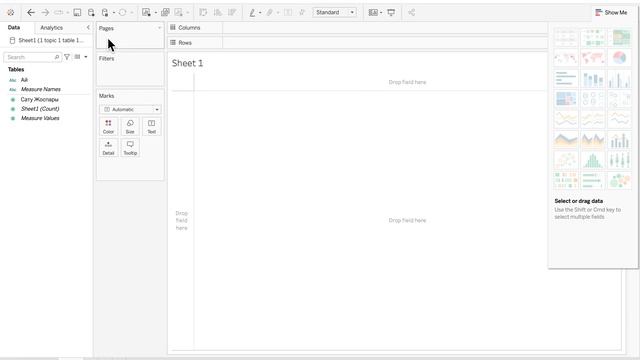Choose horizontal bars in Show Me
This screenshot has width=640, height=360.
pyautogui.click(x=566, y=78)
